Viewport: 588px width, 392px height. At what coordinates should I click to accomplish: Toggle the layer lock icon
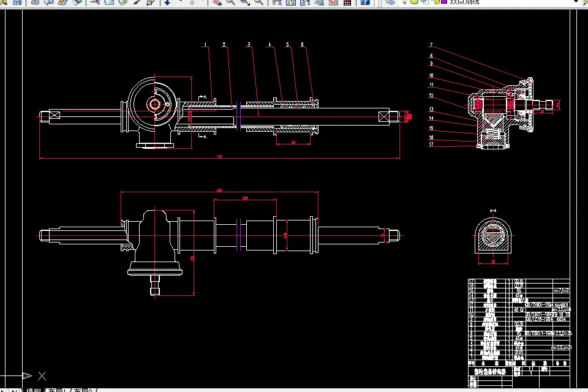tap(437, 1)
